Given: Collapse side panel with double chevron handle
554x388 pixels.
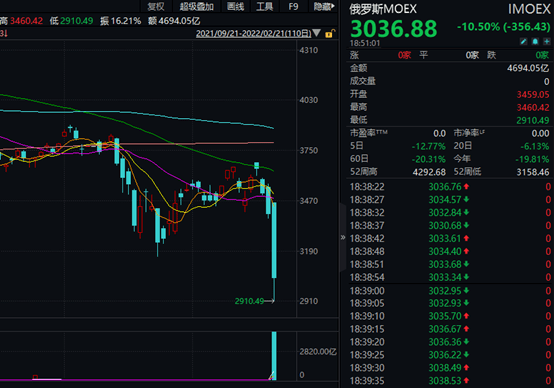Looking at the screenshot, I should point(343,237).
